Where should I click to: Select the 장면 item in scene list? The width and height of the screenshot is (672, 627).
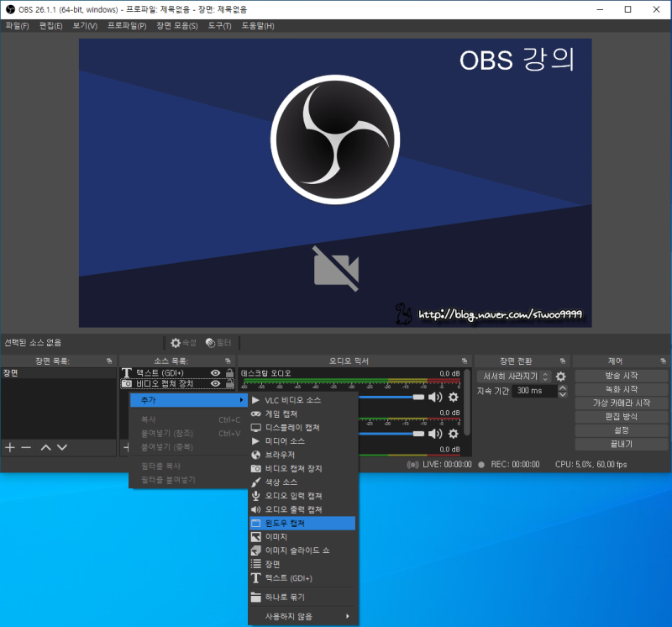(59, 373)
